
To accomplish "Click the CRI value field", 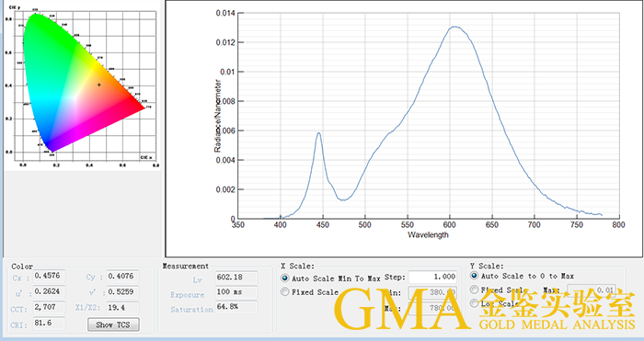I will point(49,323).
